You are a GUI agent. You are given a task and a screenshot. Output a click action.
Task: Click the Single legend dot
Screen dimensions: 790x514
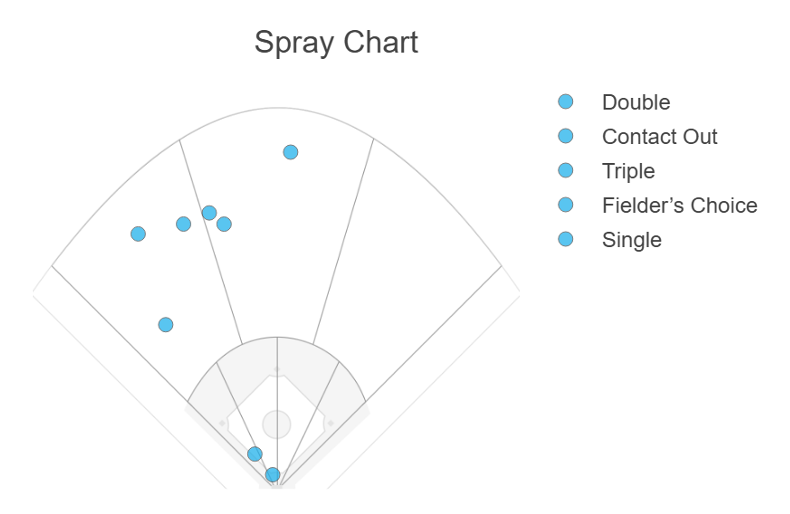[565, 239]
